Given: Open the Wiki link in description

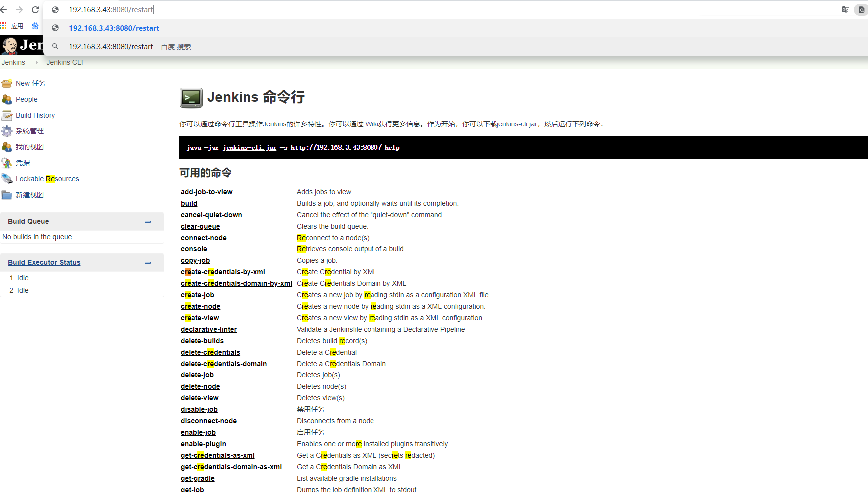Looking at the screenshot, I should [372, 124].
